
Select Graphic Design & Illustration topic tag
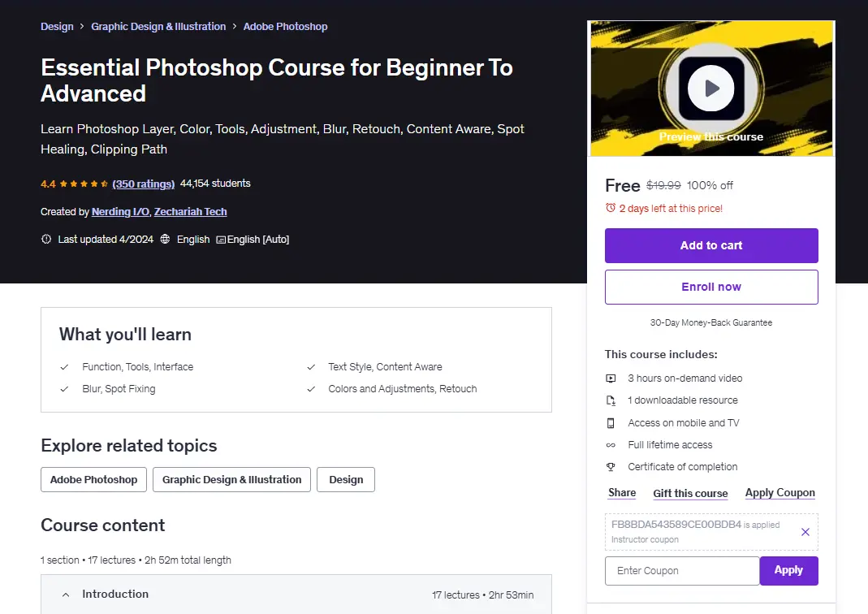(x=231, y=479)
